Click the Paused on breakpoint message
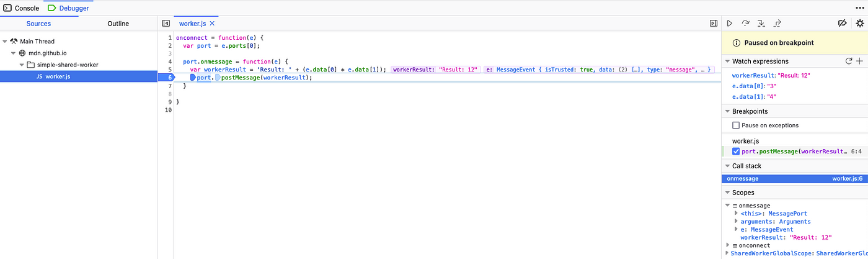 pos(778,43)
